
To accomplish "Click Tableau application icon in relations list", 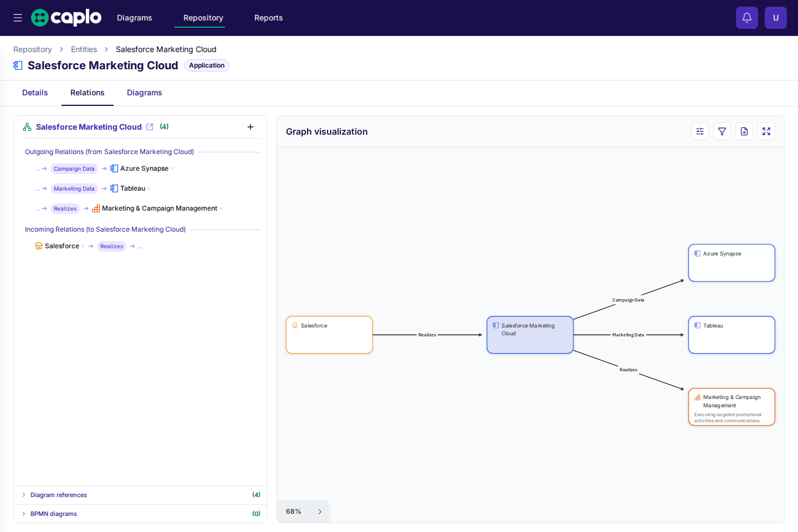I will [114, 188].
